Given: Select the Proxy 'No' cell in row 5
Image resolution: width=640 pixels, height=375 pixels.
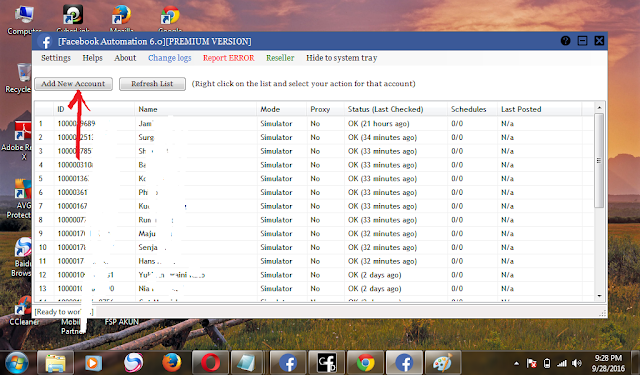Looking at the screenshot, I should point(315,179).
